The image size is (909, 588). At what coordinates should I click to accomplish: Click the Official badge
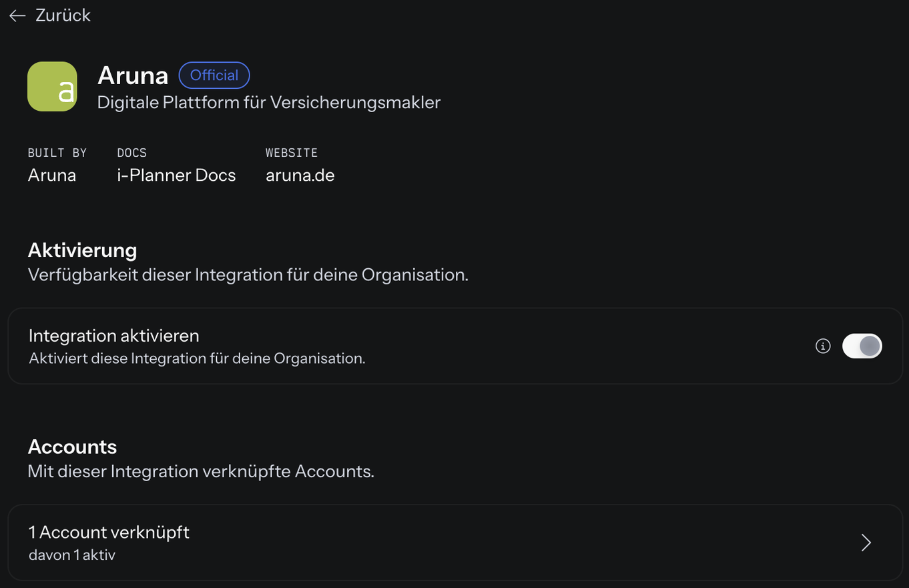pos(214,75)
